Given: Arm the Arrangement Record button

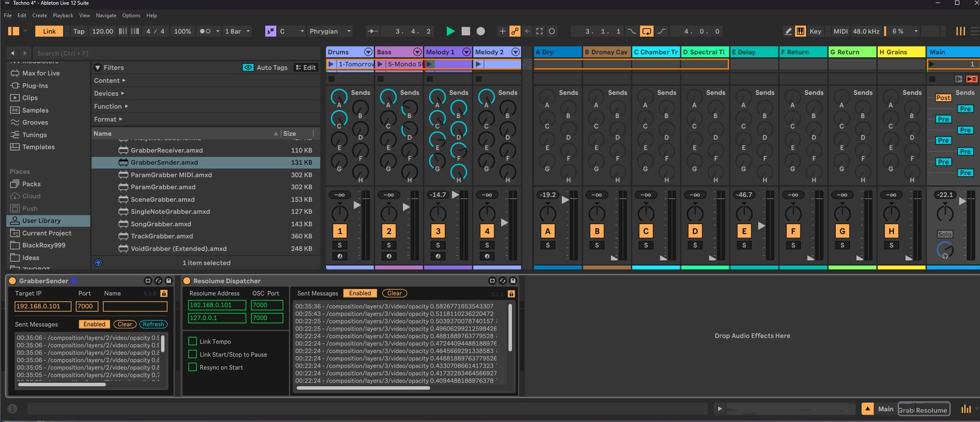Looking at the screenshot, I should click(480, 31).
